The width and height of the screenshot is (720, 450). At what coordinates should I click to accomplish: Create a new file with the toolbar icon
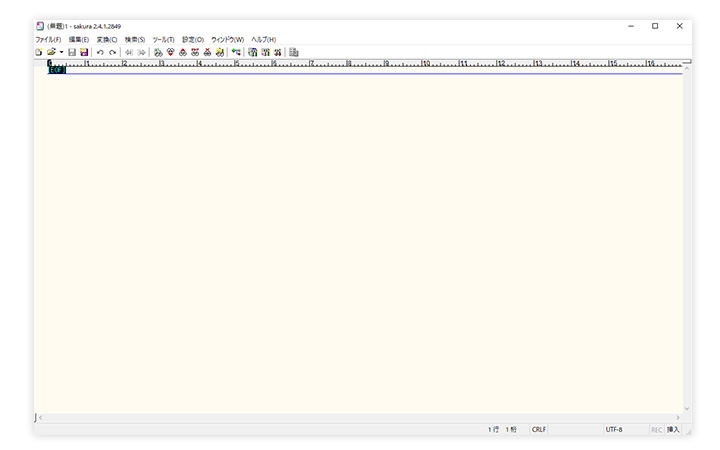pos(39,52)
